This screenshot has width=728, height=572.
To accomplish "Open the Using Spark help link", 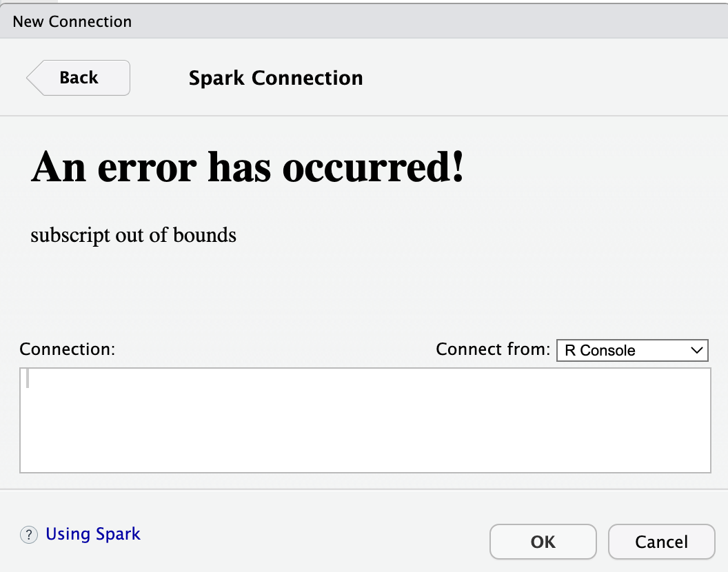I will pyautogui.click(x=92, y=533).
